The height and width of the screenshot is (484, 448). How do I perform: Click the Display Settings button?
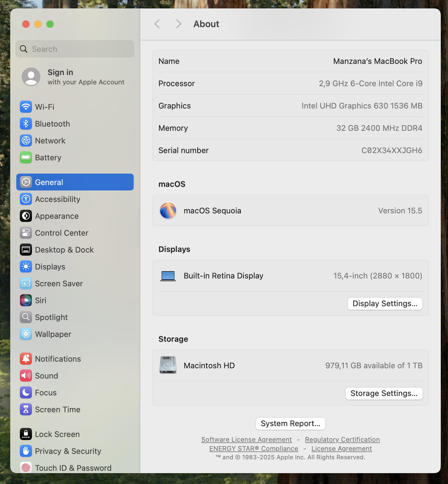click(385, 303)
